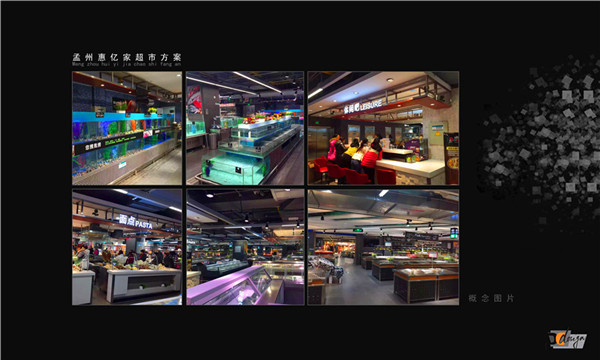600x360 pixels.
Task: Click the person in the yellow jacket
Action: click(x=351, y=149)
